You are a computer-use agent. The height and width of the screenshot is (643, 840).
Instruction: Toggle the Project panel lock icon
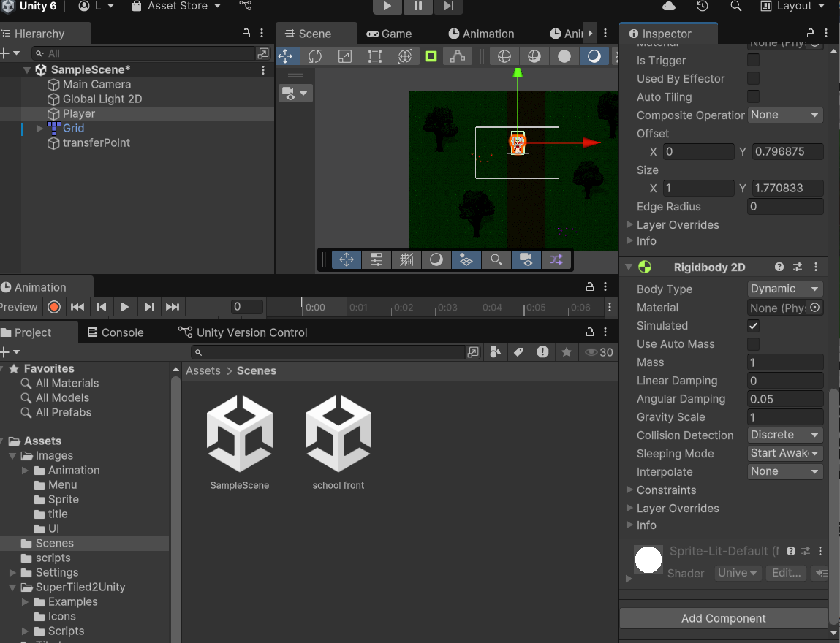(590, 332)
